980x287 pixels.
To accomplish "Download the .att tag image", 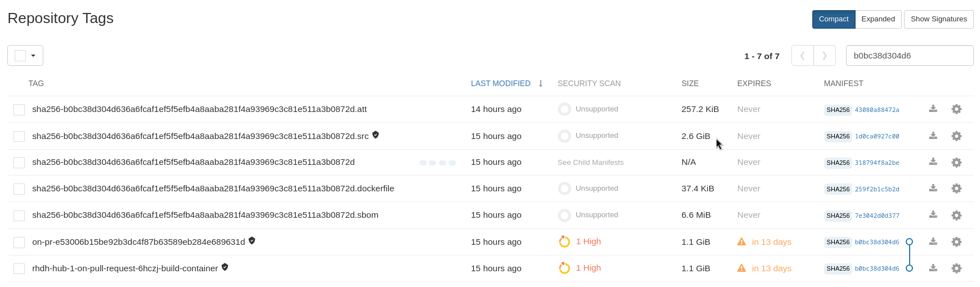I will click(933, 109).
